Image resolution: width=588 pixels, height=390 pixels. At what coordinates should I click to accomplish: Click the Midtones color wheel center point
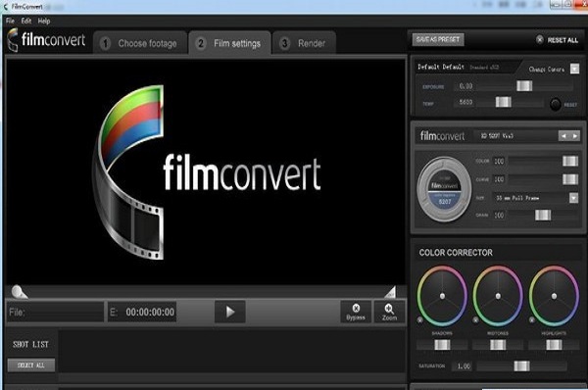click(498, 296)
